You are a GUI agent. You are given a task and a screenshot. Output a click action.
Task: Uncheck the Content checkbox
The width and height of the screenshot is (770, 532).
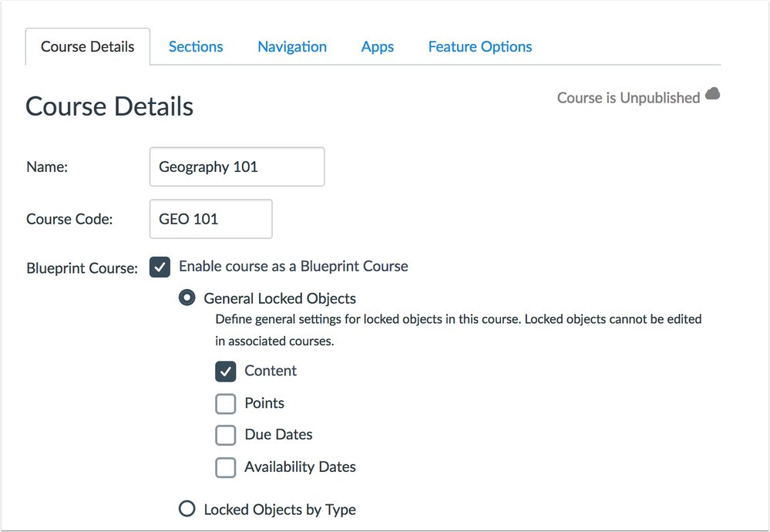[x=225, y=372]
